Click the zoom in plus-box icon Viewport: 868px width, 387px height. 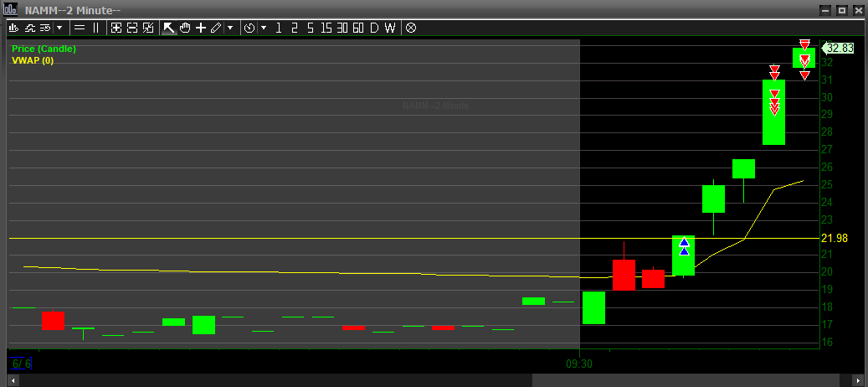pyautogui.click(x=116, y=28)
